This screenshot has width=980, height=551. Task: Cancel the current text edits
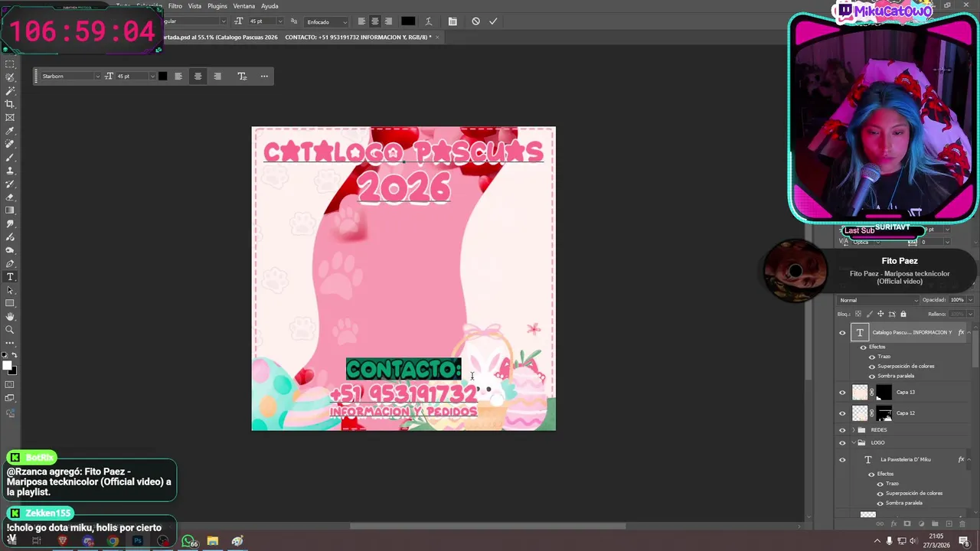pos(475,21)
